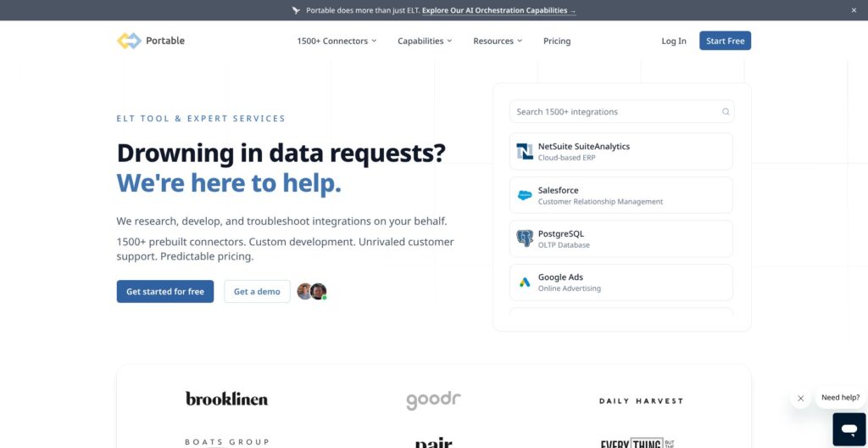Image resolution: width=868 pixels, height=448 pixels.
Task: Click the hummingbird icon in the announcement banner
Action: click(x=296, y=10)
